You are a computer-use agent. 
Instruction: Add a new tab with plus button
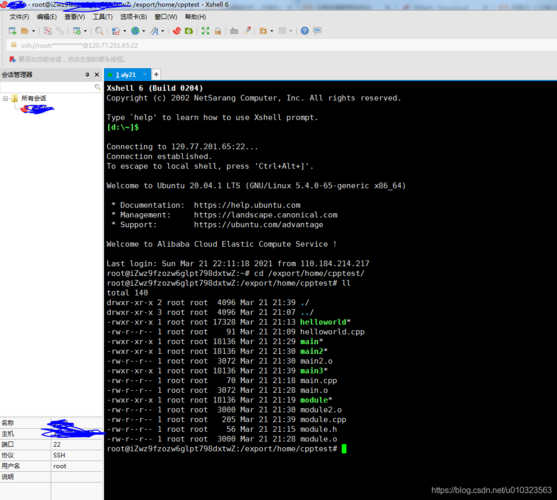tap(156, 75)
